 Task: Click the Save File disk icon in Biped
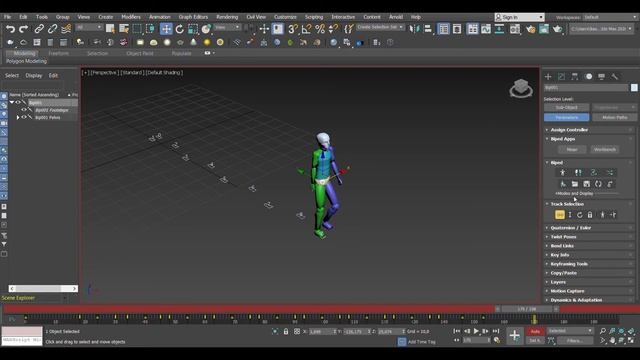(587, 184)
